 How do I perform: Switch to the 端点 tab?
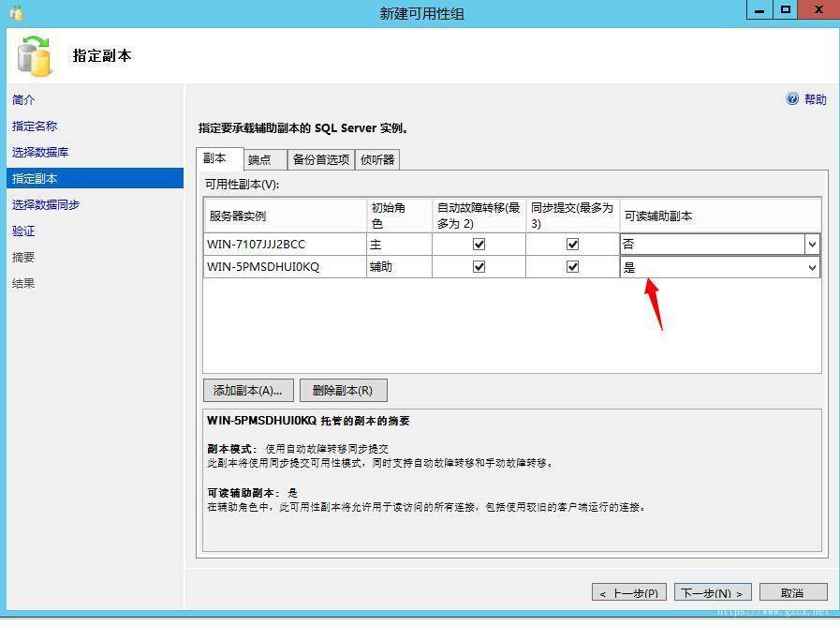tap(265, 159)
